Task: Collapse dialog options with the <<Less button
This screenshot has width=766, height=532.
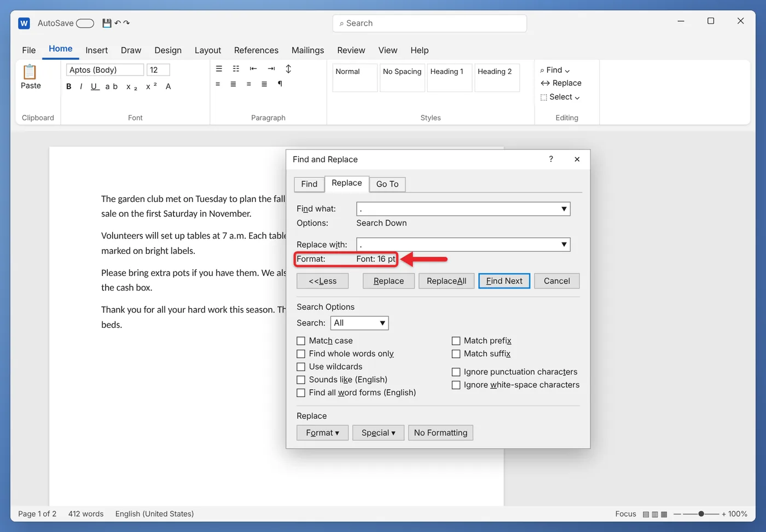Action: coord(322,281)
